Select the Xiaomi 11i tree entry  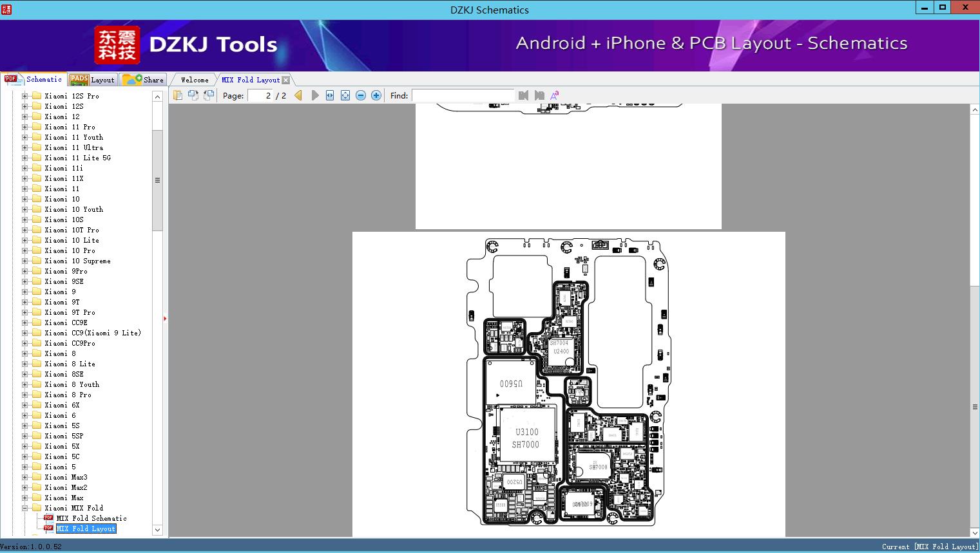pos(64,168)
